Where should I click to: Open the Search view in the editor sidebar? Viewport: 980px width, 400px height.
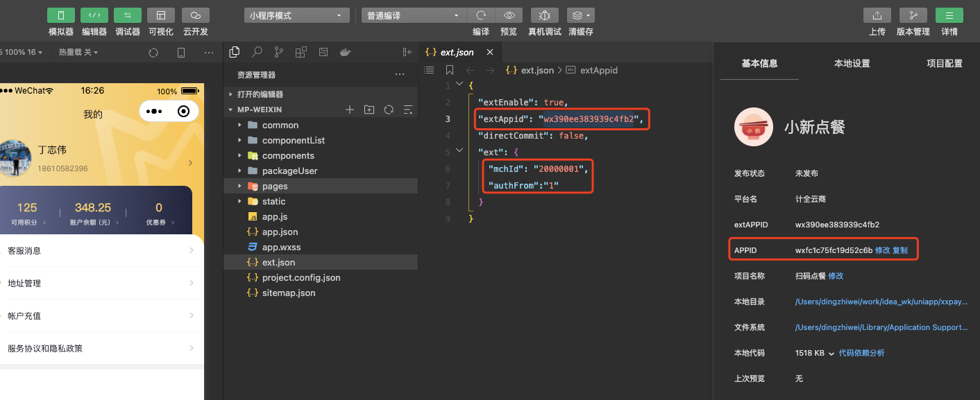[x=257, y=52]
